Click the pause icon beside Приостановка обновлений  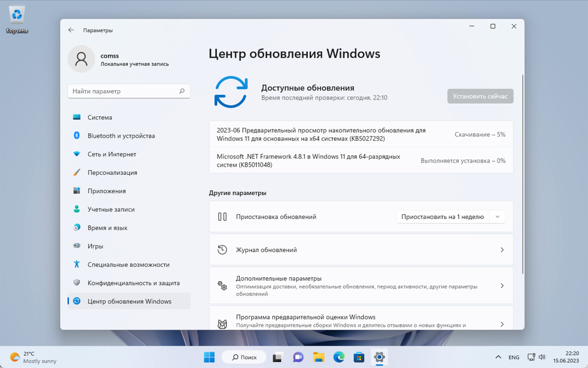click(222, 217)
